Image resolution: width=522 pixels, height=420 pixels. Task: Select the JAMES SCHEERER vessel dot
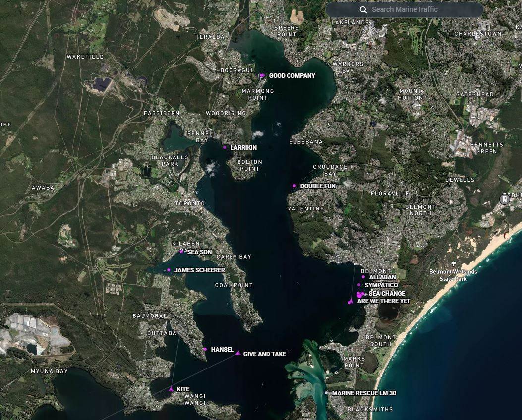click(169, 270)
